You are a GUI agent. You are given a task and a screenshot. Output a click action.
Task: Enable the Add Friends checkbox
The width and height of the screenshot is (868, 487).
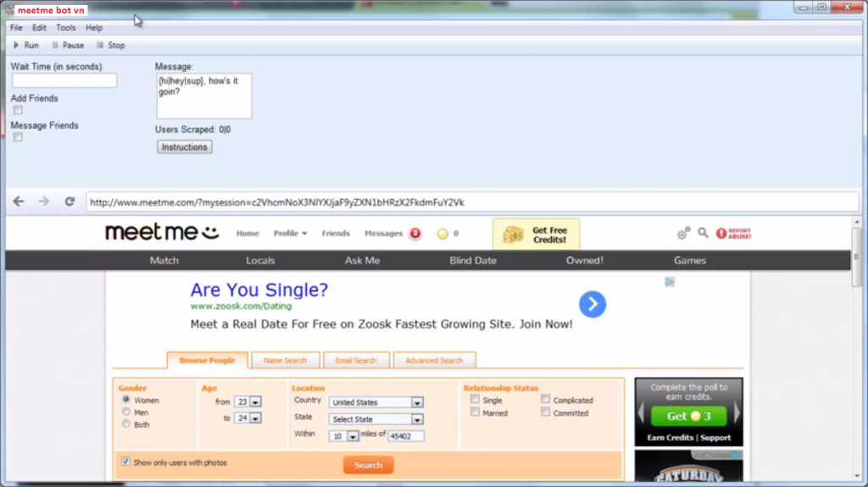click(x=18, y=110)
